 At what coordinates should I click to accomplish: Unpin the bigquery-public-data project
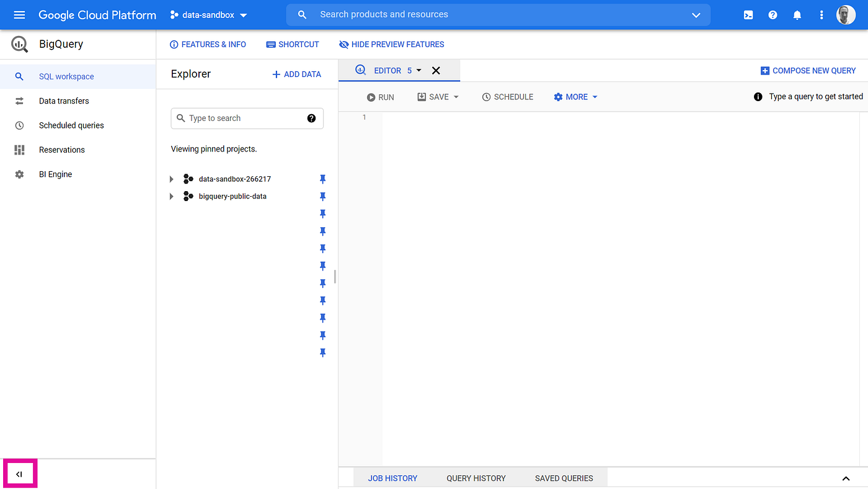322,196
